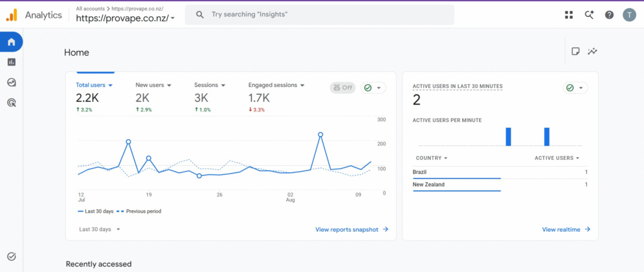The image size is (644, 272).
Task: Open the Explore icon in sidebar
Action: pyautogui.click(x=11, y=82)
